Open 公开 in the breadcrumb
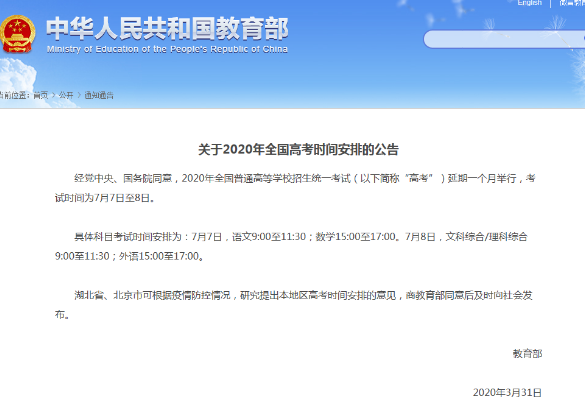 point(66,95)
